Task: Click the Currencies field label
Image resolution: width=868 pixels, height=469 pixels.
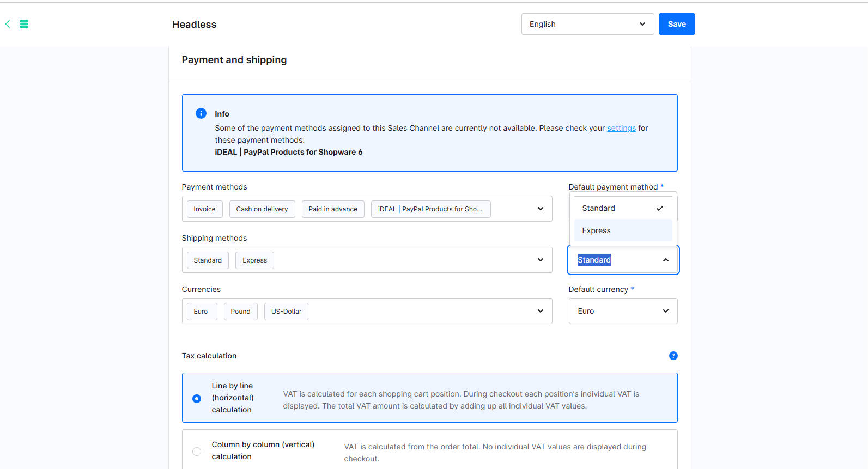Action: 201,289
